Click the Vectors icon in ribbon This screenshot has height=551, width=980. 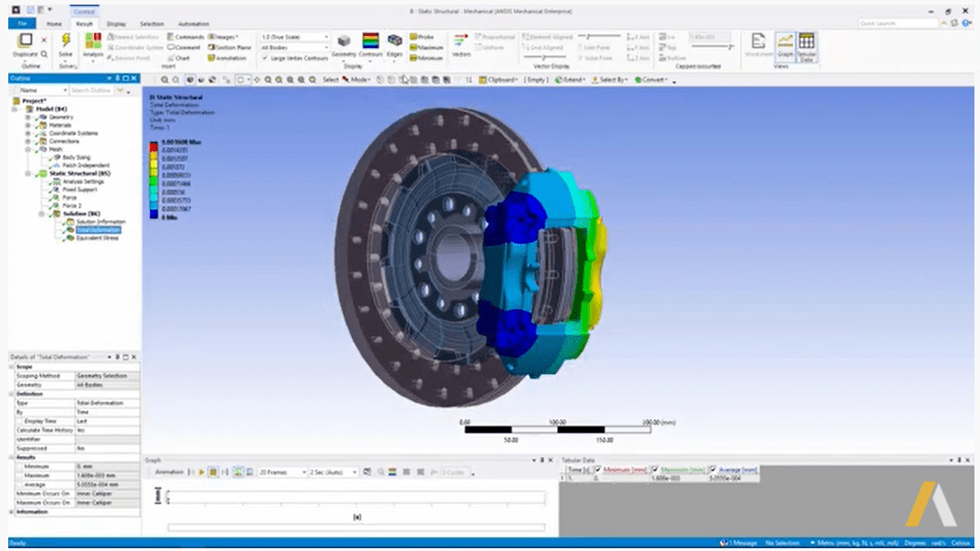[461, 41]
